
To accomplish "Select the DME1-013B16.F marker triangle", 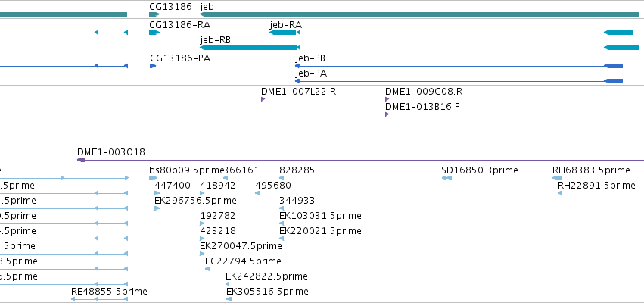I will (x=387, y=114).
